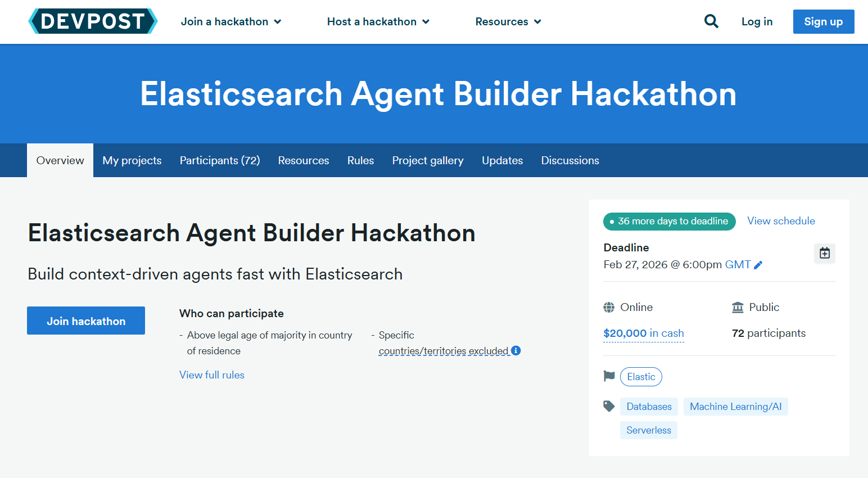The image size is (868, 478).
Task: Click the info icon after excluded countries
Action: (x=516, y=350)
